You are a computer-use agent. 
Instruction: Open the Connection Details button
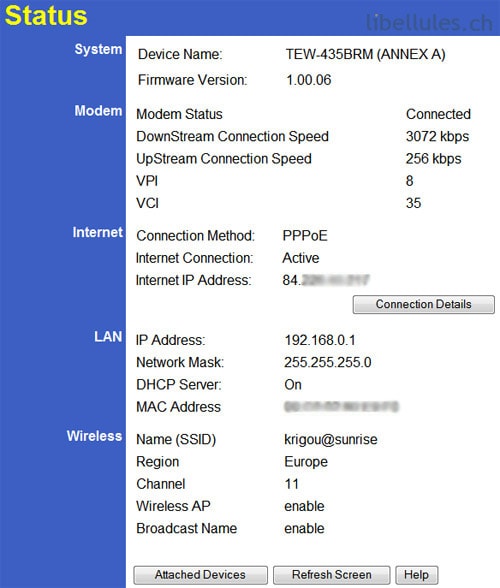coord(423,304)
